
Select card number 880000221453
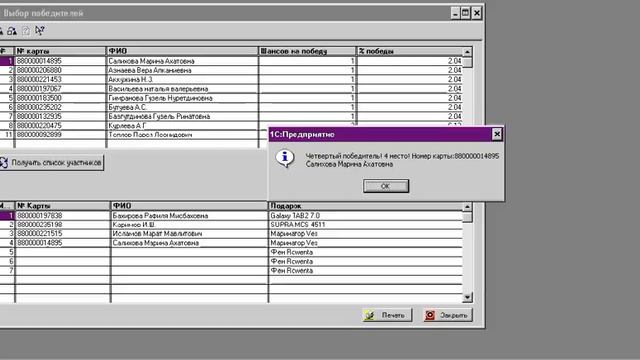pos(60,79)
